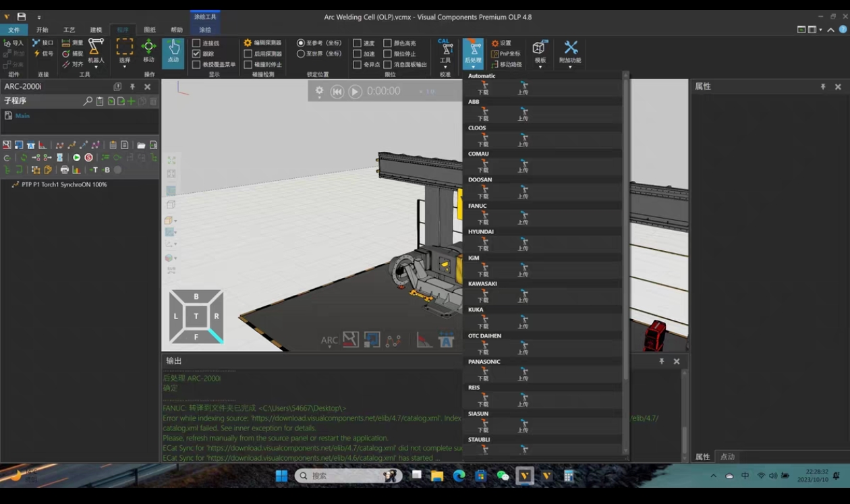The image size is (850, 504).
Task: Check the 限位停止 checkbox
Action: click(x=387, y=54)
